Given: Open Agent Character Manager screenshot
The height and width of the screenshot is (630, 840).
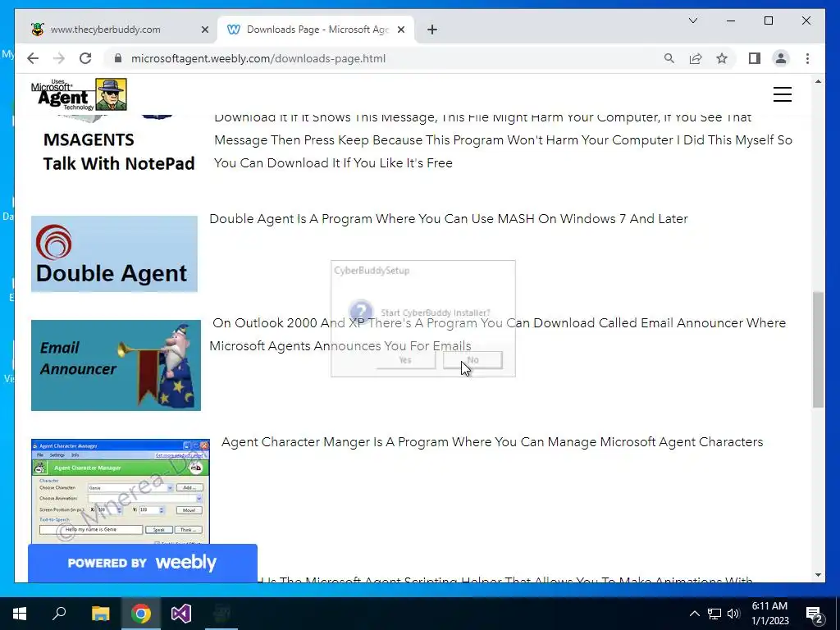Looking at the screenshot, I should 121,492.
